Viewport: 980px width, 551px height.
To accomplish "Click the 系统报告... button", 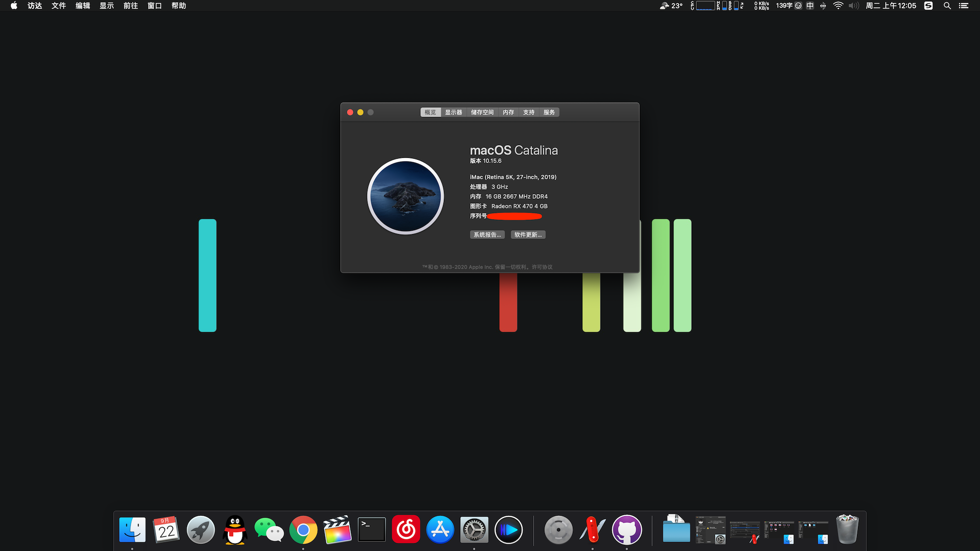I will (487, 235).
